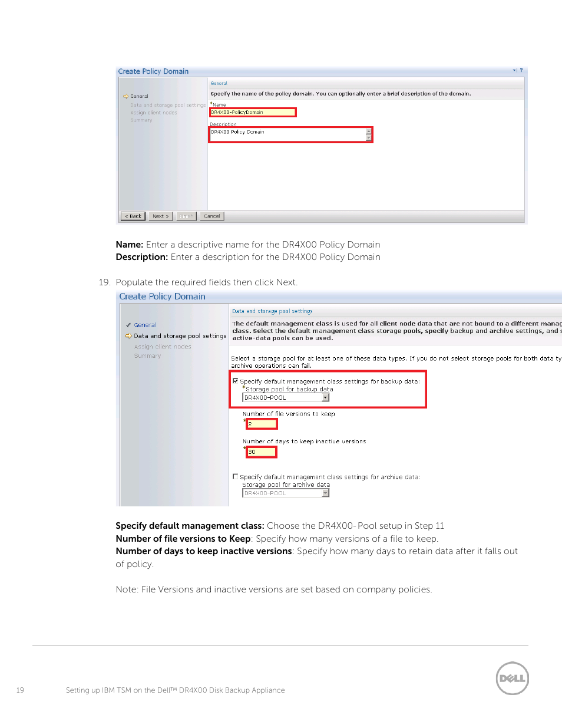
Task: Select the Summary step in the storage pool dialog
Action: pyautogui.click(x=147, y=356)
